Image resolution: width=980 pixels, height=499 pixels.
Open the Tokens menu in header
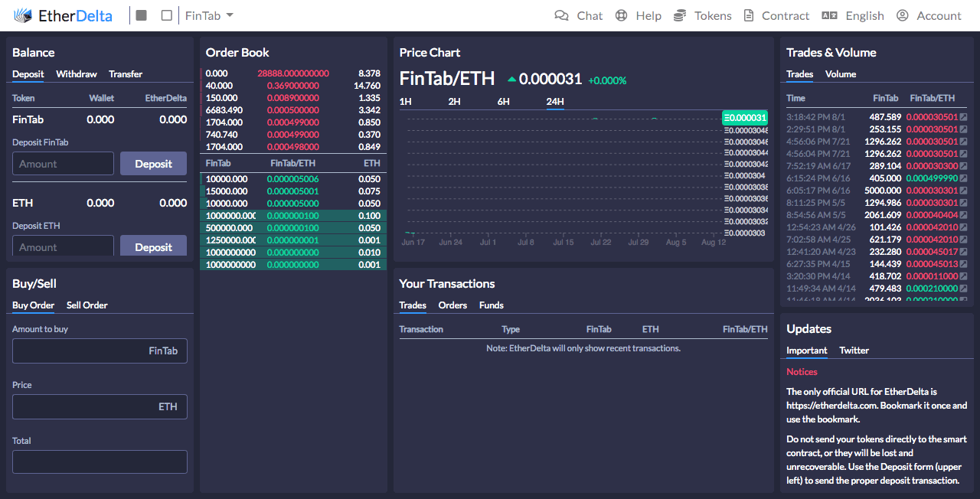(x=702, y=15)
